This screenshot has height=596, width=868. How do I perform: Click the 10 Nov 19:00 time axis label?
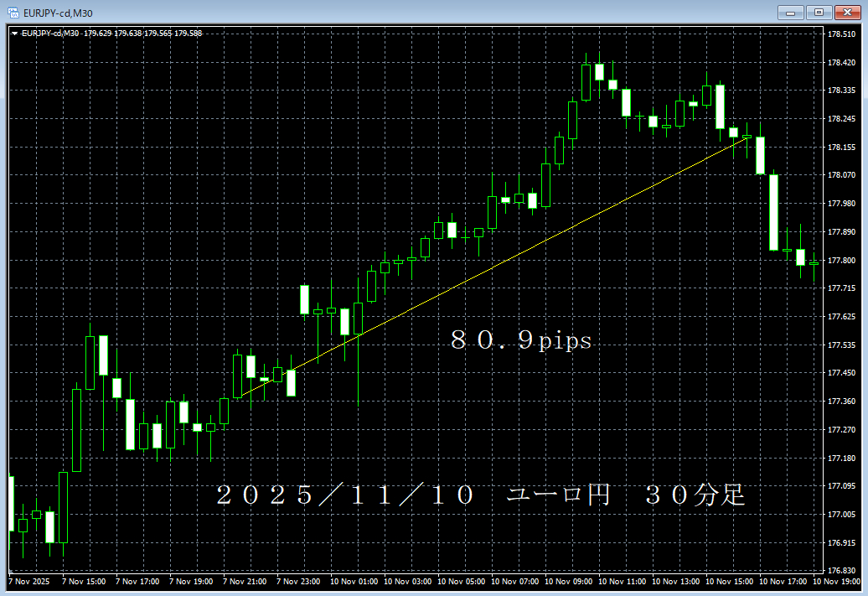click(x=837, y=582)
